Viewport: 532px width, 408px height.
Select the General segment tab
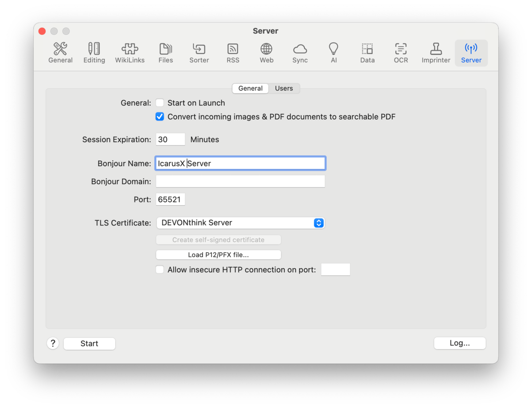pos(250,89)
